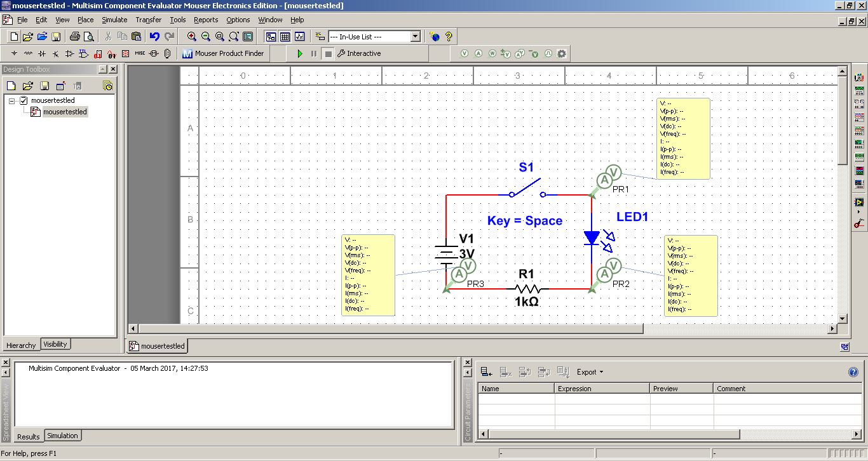Click Show Revision History icon in Design Toolbox

click(107, 86)
